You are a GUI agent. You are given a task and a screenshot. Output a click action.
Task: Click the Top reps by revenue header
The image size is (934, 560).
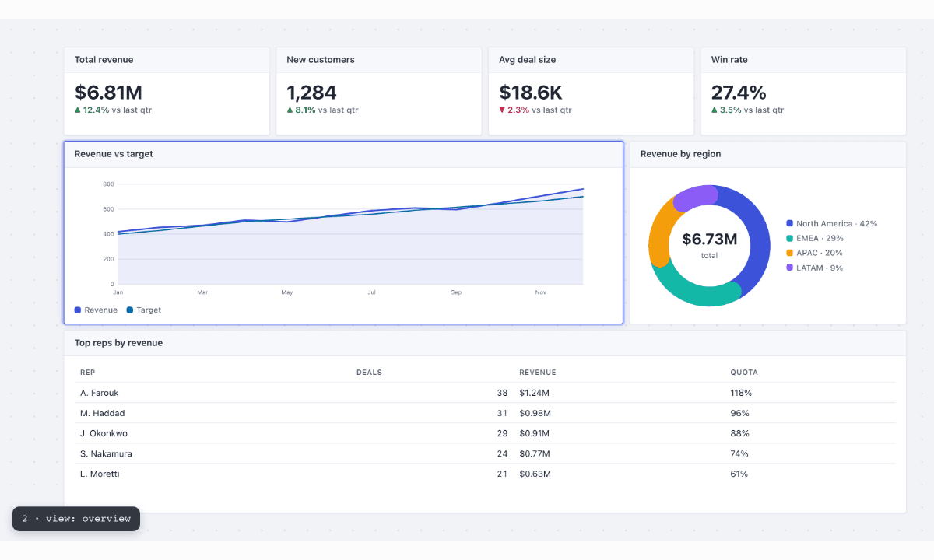click(x=485, y=343)
